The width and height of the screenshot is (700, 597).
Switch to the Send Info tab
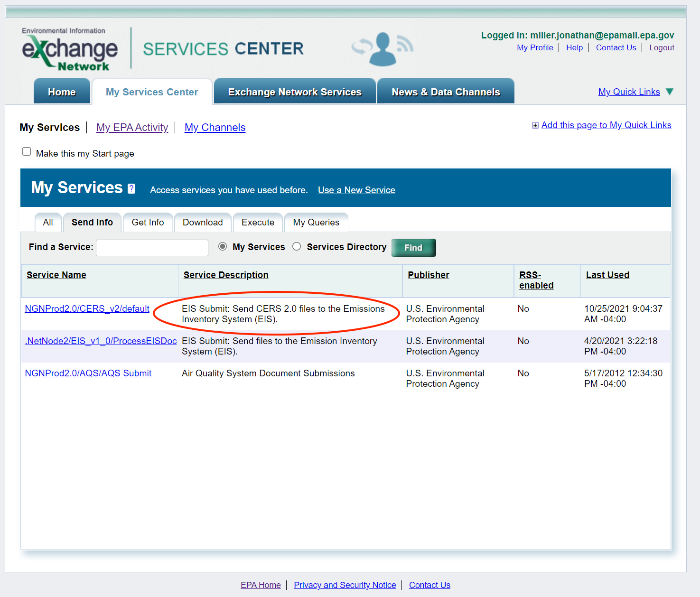click(92, 222)
